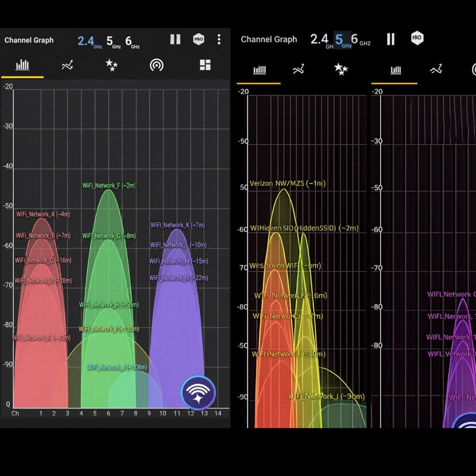Select 5 GHz band in right panel
The width and height of the screenshot is (476, 476).
pyautogui.click(x=343, y=40)
